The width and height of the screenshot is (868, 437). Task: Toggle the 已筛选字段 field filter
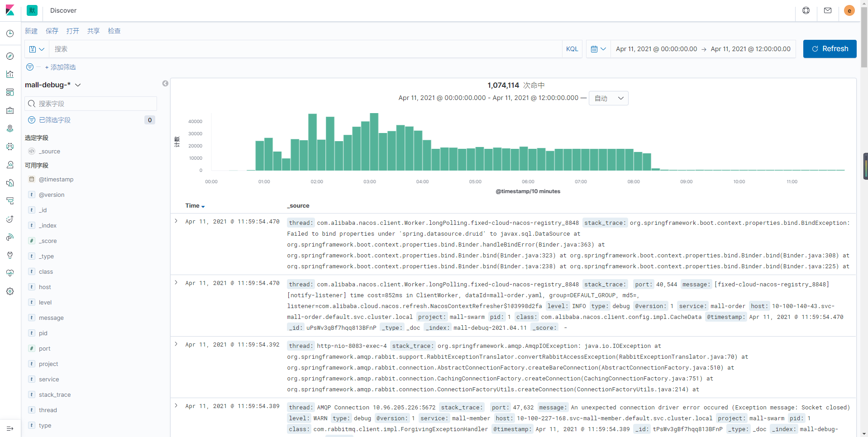click(54, 120)
